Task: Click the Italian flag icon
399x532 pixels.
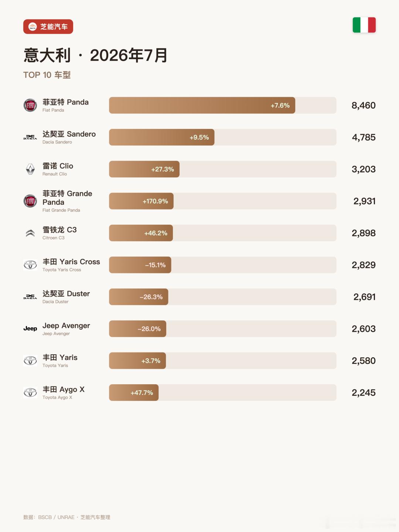Action: coord(364,25)
